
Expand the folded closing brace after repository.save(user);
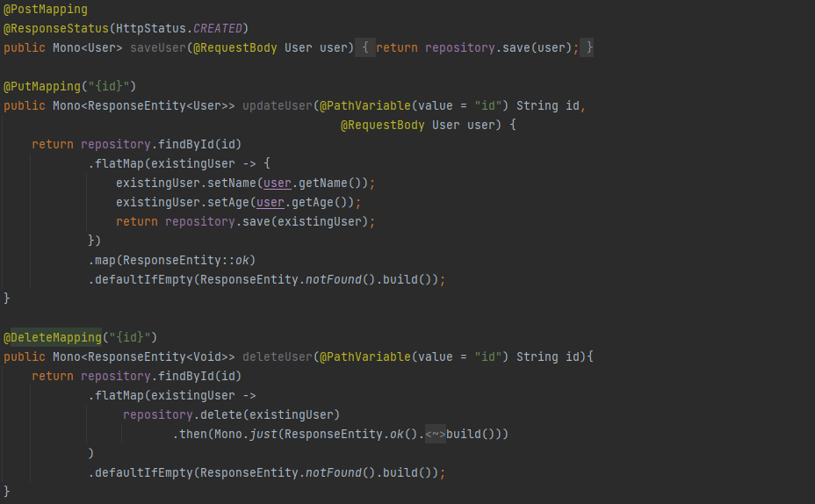pos(587,47)
